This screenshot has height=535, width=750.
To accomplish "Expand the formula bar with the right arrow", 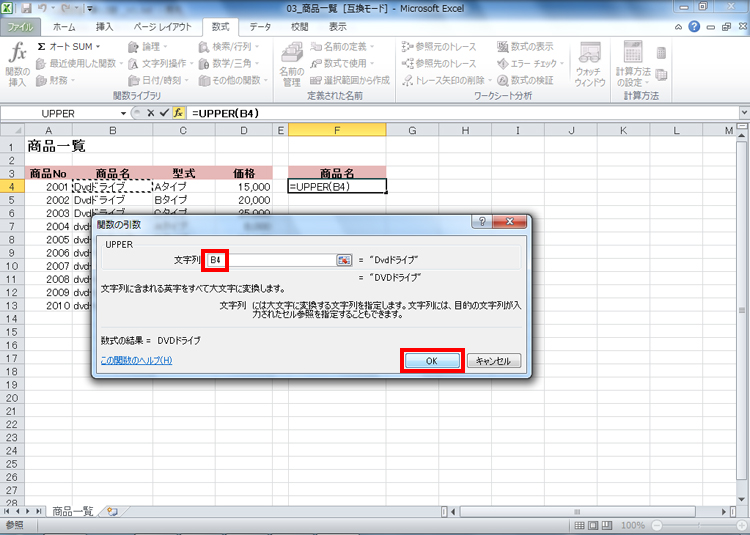I will point(745,113).
